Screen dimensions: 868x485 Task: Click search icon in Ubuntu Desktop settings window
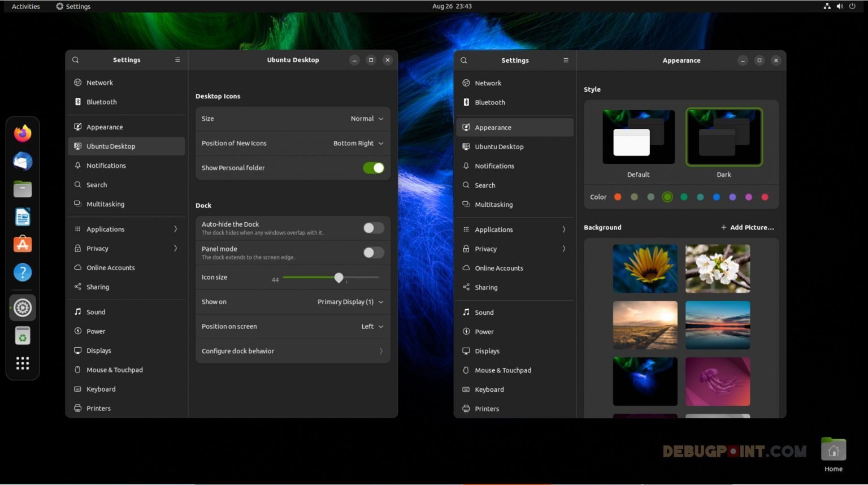point(75,60)
